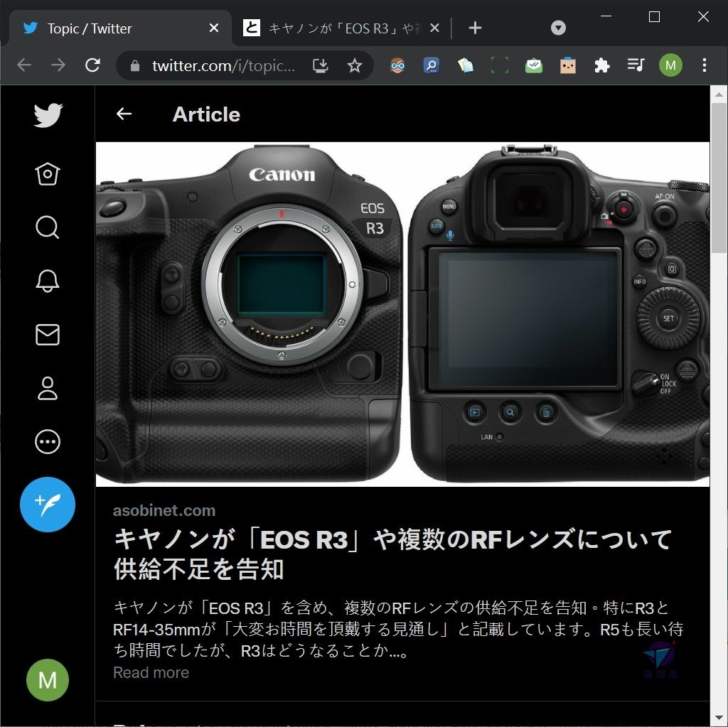Compose a new tweet
This screenshot has height=727, width=728.
coord(48,505)
